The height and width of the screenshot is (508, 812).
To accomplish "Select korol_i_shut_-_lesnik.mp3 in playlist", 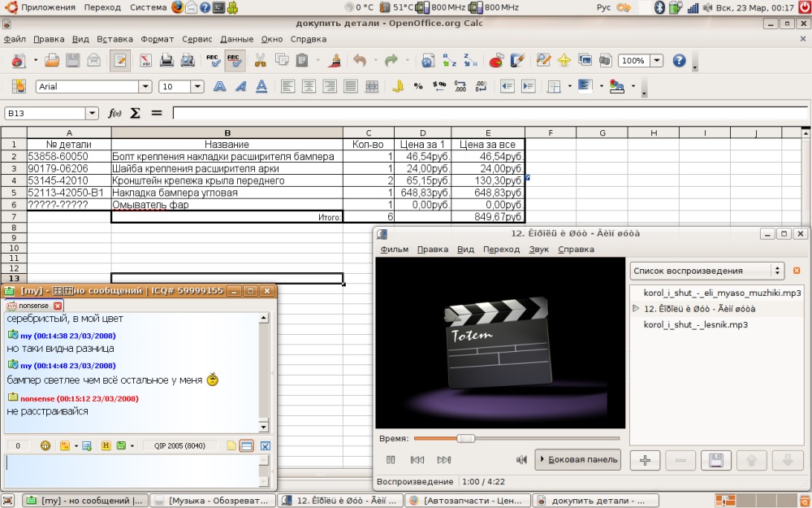I will 695,324.
